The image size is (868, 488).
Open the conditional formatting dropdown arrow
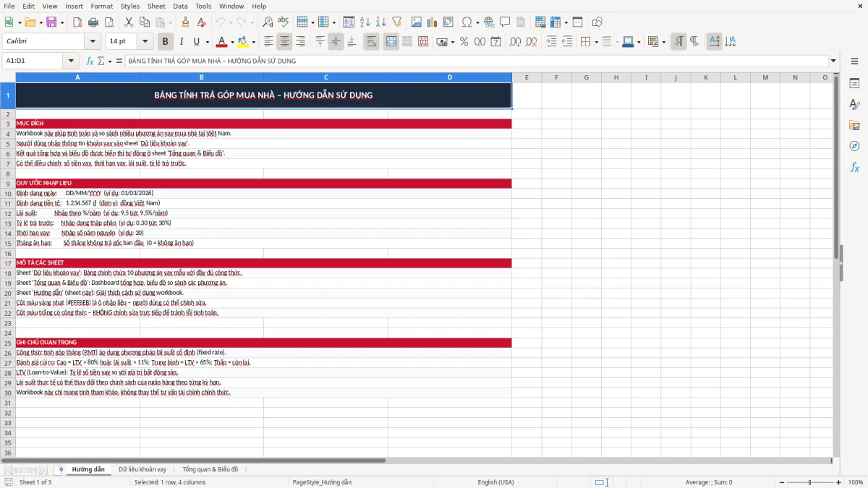[664, 42]
